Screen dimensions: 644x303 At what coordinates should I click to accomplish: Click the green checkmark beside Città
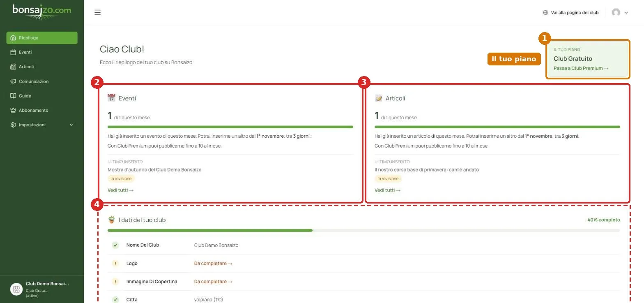point(115,300)
